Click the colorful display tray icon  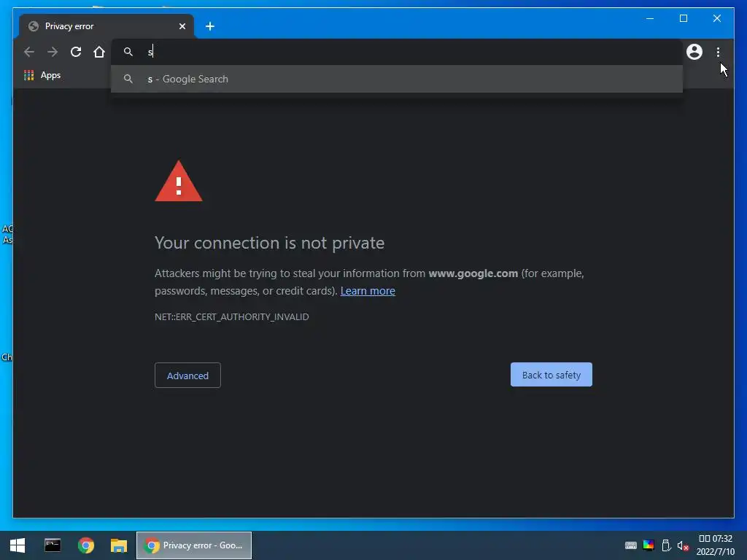tap(649, 545)
